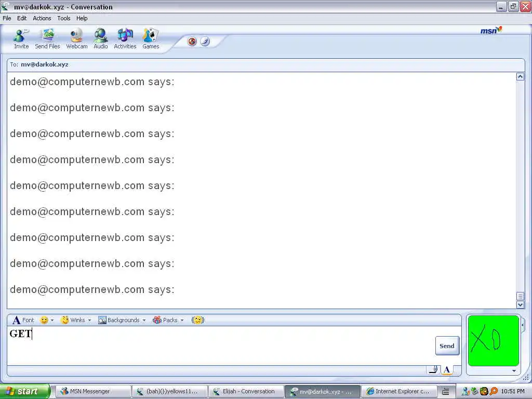Switch to (bah)(}) yellows11 taskbar window
Screen dimensions: 532x399
coord(169,392)
